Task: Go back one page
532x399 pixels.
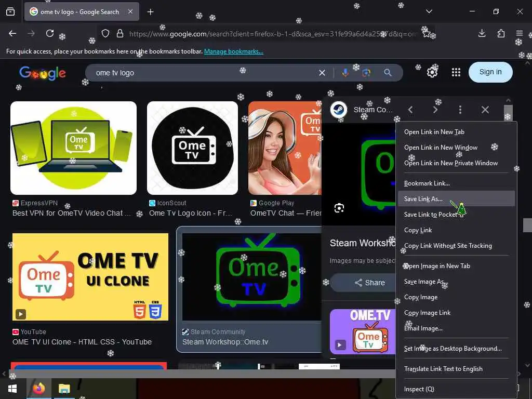Action: coord(12,33)
